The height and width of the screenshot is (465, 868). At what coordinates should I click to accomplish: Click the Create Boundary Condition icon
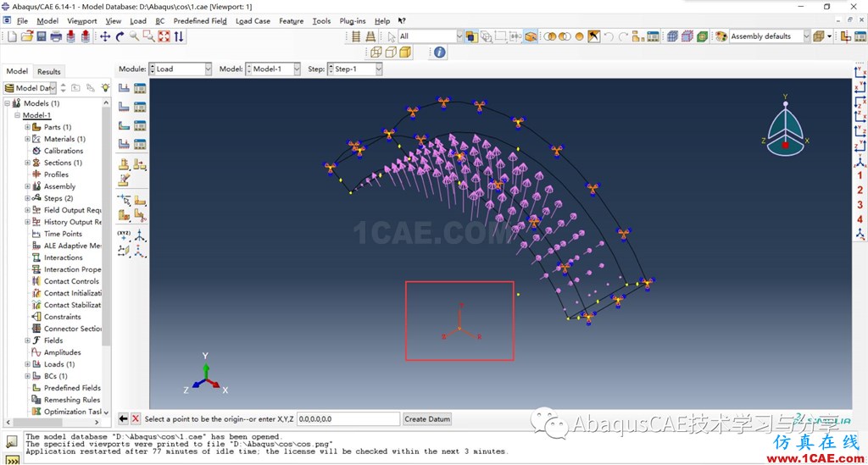pos(124,107)
